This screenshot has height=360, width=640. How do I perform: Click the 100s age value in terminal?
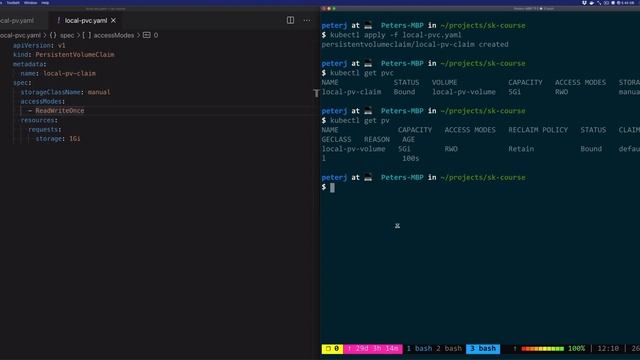coord(410,158)
